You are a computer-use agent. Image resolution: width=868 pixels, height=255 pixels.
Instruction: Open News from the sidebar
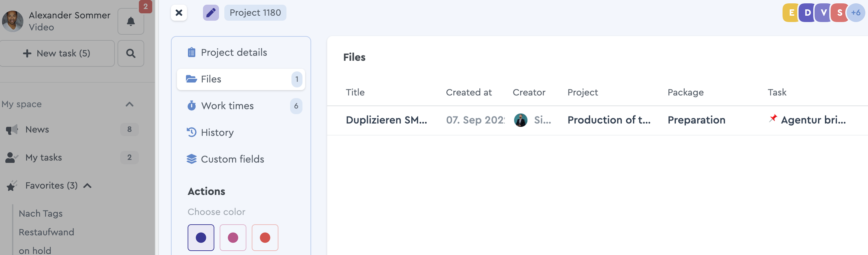coord(37,130)
